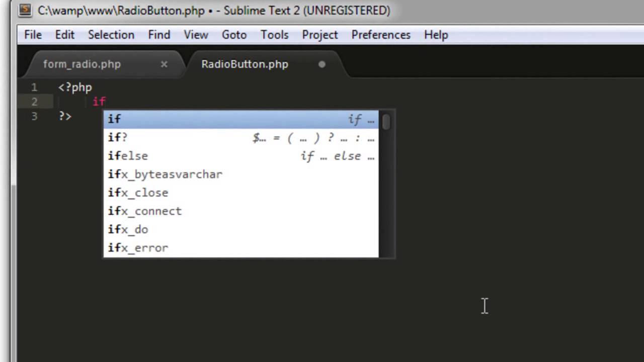
Task: Click the unsaved dot on RadioButton.php tab
Action: coord(322,64)
